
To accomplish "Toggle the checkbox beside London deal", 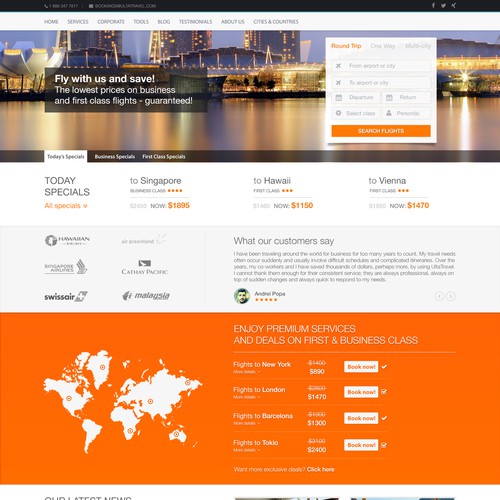I will (384, 392).
